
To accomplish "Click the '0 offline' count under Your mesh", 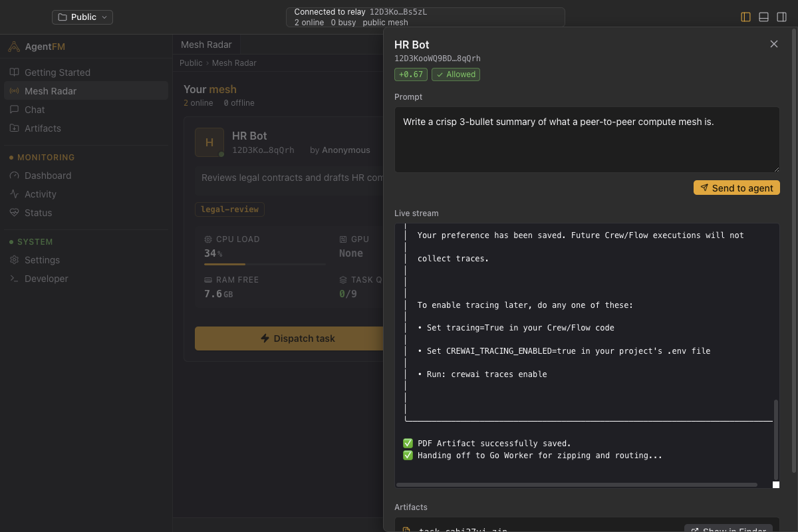I will [239, 103].
